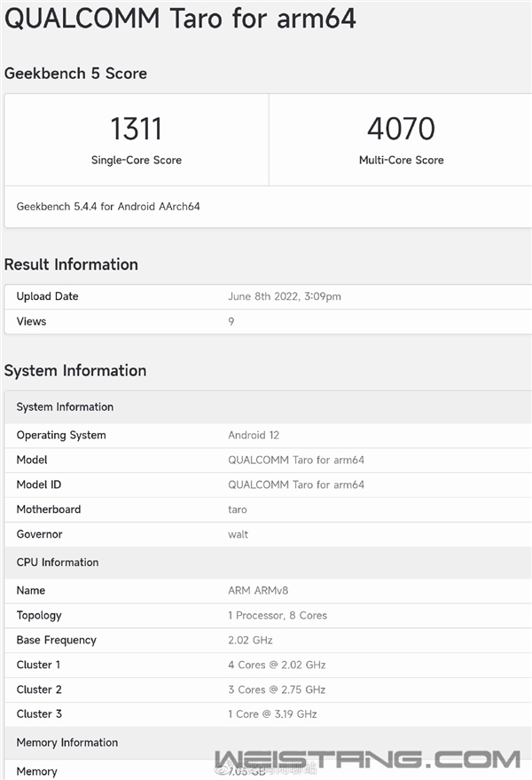Viewport: 532px width, 780px height.
Task: Click the Geekbench 5.4.4 for Android AArch64 text
Action: [108, 207]
